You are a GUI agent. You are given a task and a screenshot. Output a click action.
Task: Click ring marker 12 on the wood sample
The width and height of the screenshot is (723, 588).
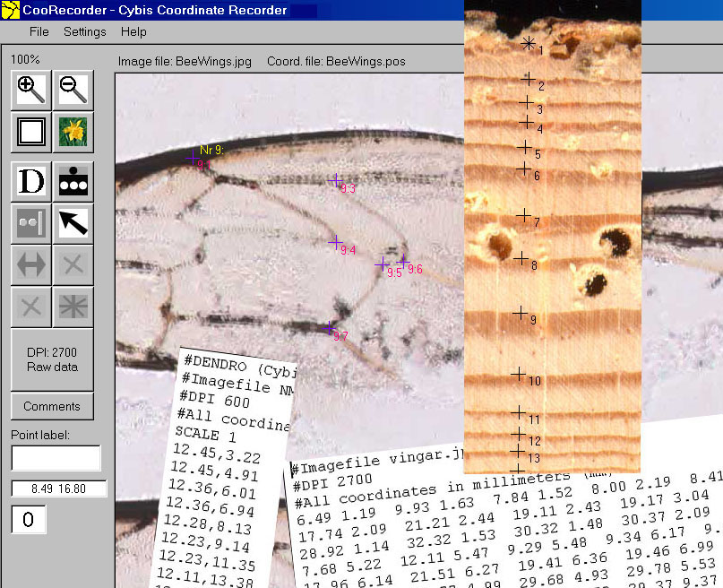pos(519,434)
